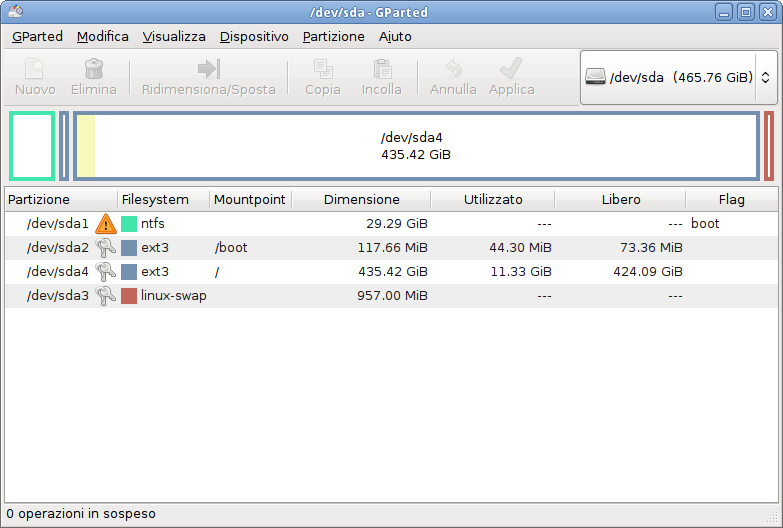Click the /boot mountpoint cell
Image resolution: width=783 pixels, height=528 pixels.
(x=231, y=247)
